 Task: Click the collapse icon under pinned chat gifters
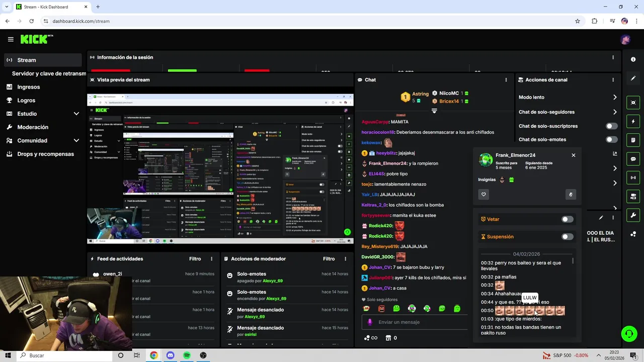(434, 111)
